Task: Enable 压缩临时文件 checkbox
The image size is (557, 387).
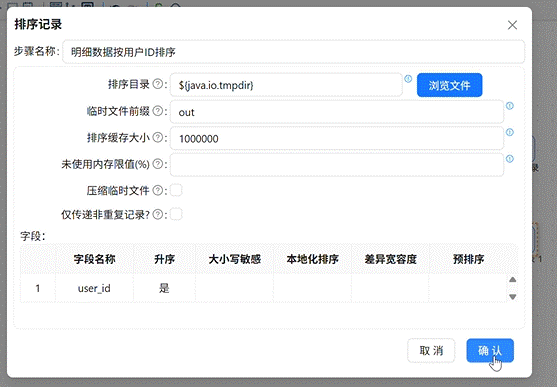Action: [176, 190]
